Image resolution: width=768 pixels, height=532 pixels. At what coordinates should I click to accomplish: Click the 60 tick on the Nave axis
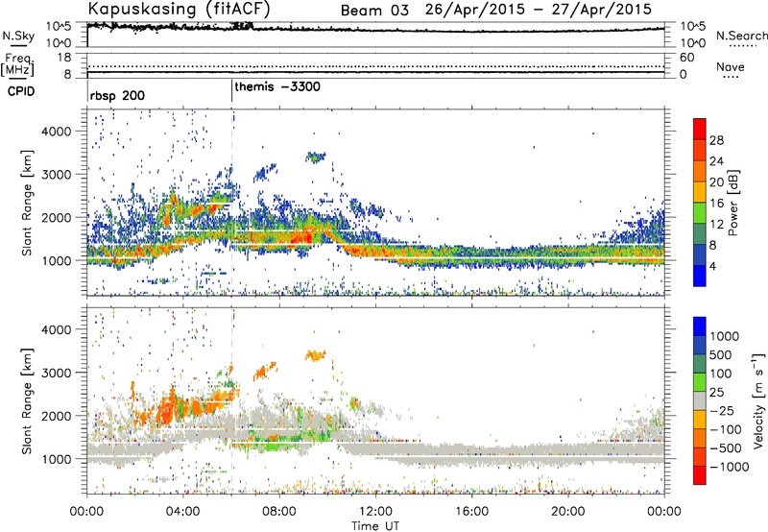[686, 58]
